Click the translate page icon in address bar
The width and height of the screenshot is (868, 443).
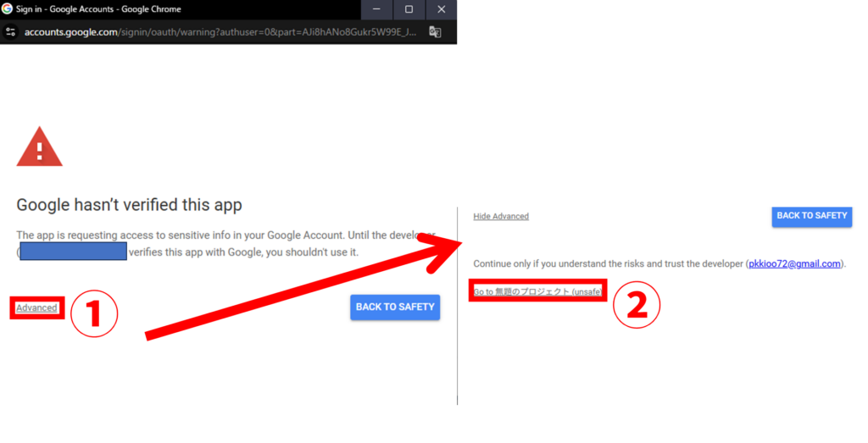(435, 32)
